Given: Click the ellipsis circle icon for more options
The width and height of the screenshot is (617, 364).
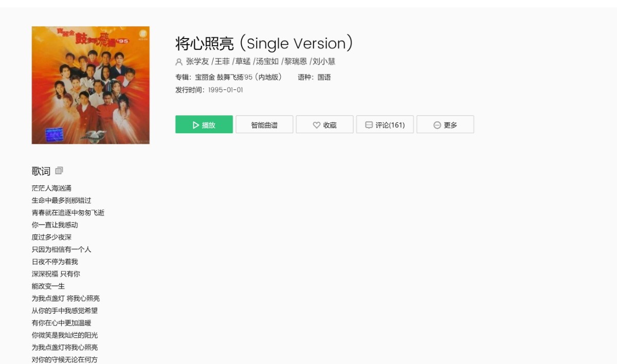Looking at the screenshot, I should point(437,125).
